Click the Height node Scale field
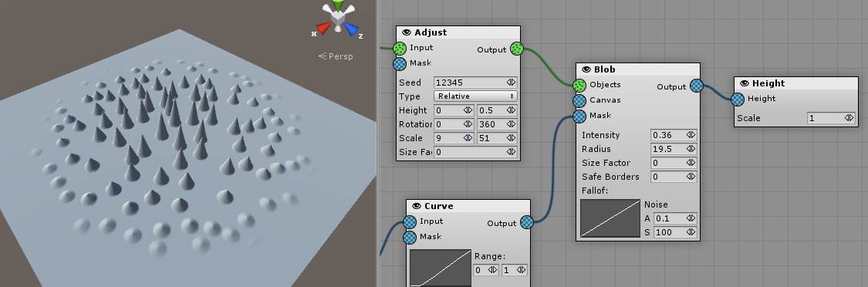The height and width of the screenshot is (287, 868). pyautogui.click(x=831, y=118)
